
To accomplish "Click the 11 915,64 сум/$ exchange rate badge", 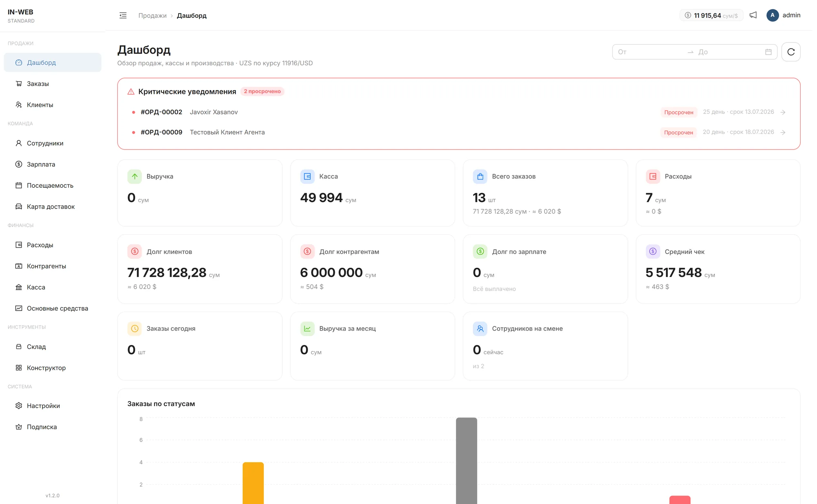I will point(711,16).
